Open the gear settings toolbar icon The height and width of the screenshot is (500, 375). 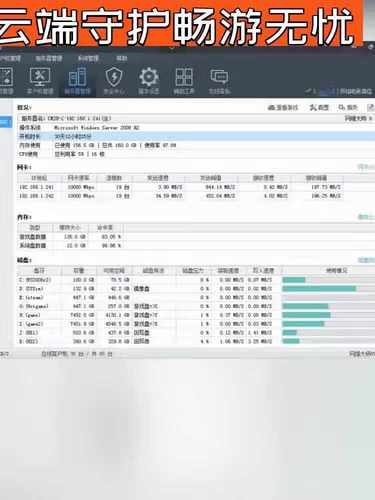(149, 80)
